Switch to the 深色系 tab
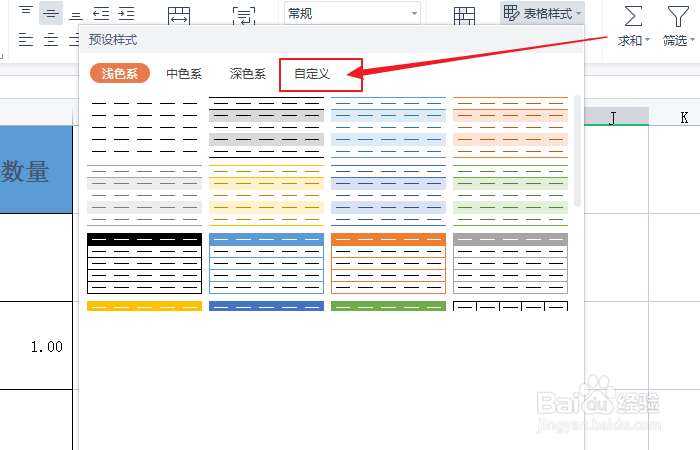Image resolution: width=700 pixels, height=450 pixels. 248,74
